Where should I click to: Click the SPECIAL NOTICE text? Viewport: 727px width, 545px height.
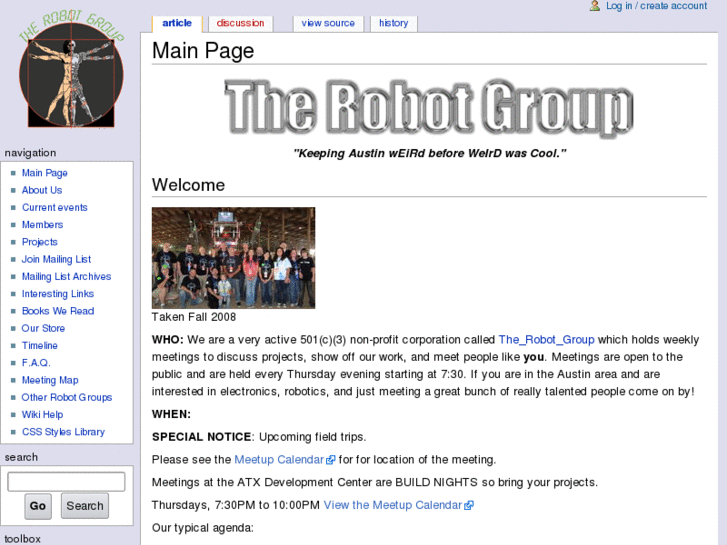(202, 437)
